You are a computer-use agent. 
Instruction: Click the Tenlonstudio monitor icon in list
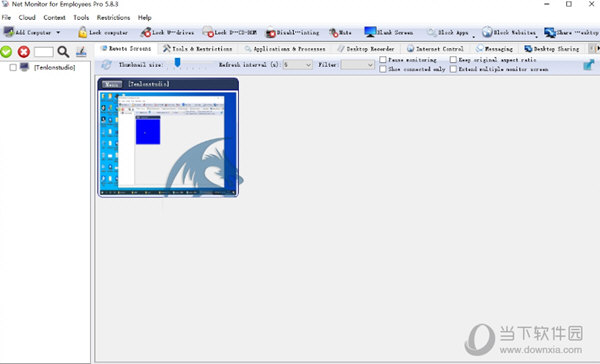(24, 67)
